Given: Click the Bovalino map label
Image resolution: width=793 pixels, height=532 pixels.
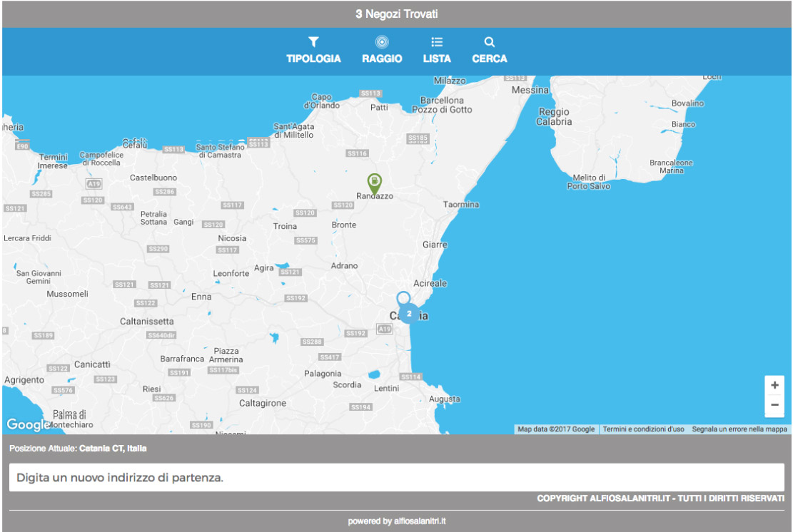Looking at the screenshot, I should point(687,103).
